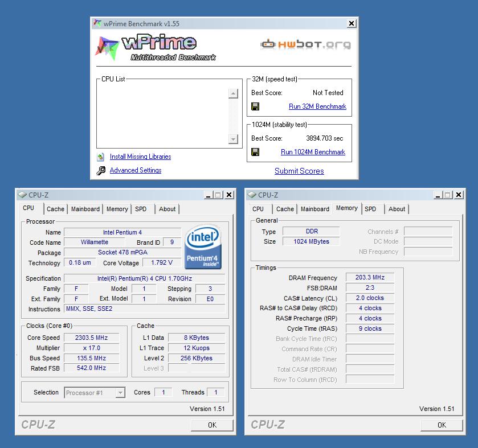Screen dimensions: 478x448
Task: Run the 32M Benchmark
Action: tap(317, 106)
